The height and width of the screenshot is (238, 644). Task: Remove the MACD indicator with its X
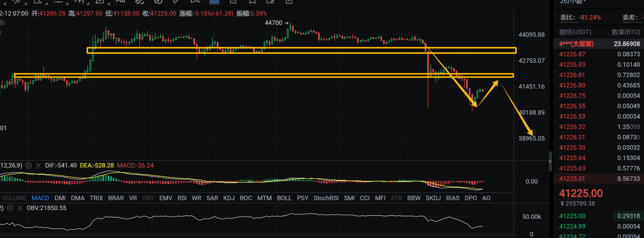point(38,165)
